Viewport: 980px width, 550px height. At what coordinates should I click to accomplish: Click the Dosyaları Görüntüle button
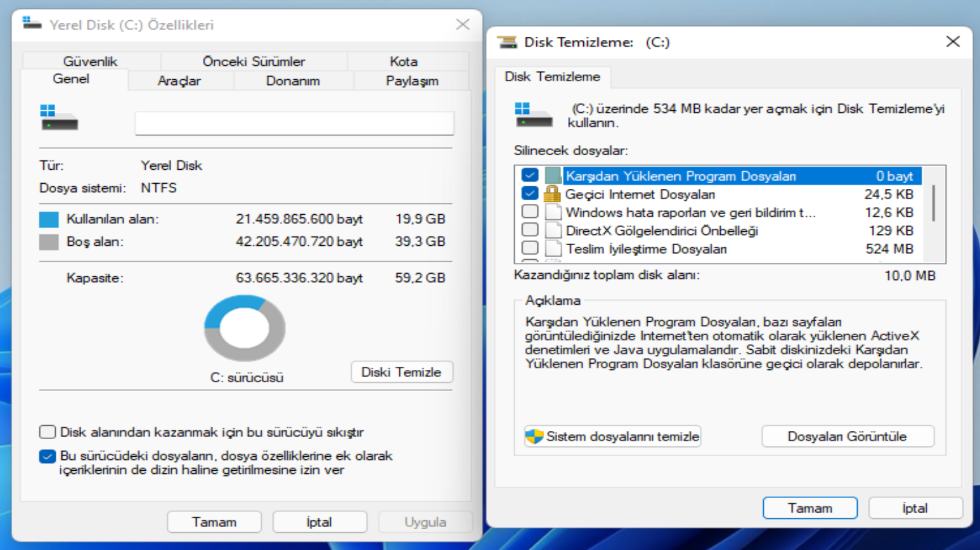point(848,436)
